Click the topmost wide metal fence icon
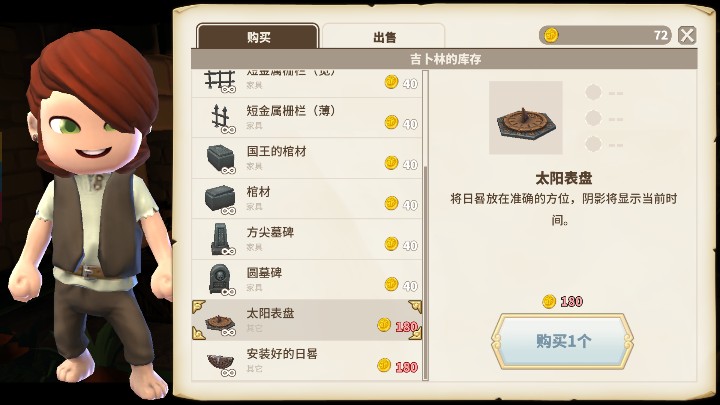This screenshot has width=720, height=405. click(219, 81)
